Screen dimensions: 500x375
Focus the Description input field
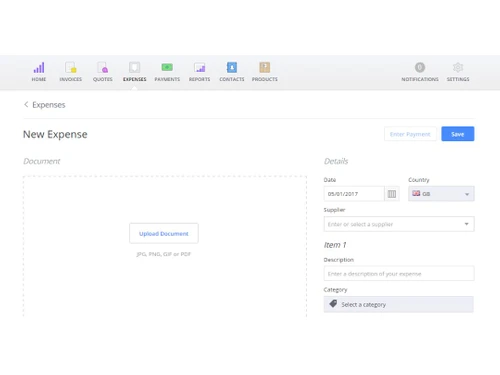[399, 274]
